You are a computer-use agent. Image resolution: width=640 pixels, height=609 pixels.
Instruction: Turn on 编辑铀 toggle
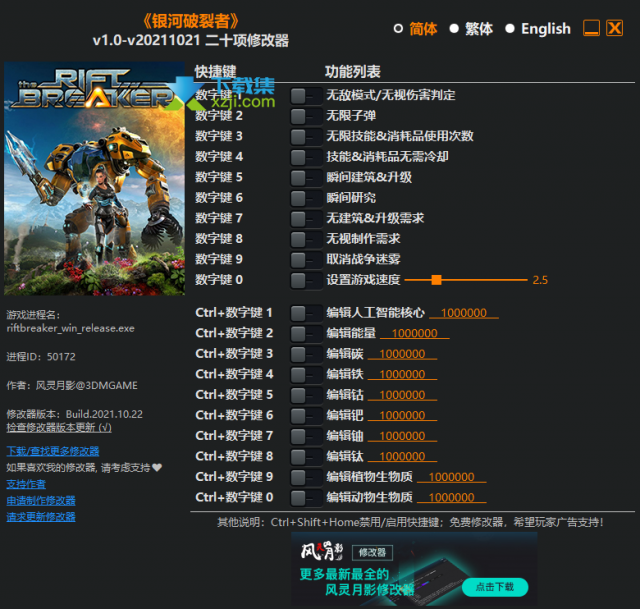[306, 437]
